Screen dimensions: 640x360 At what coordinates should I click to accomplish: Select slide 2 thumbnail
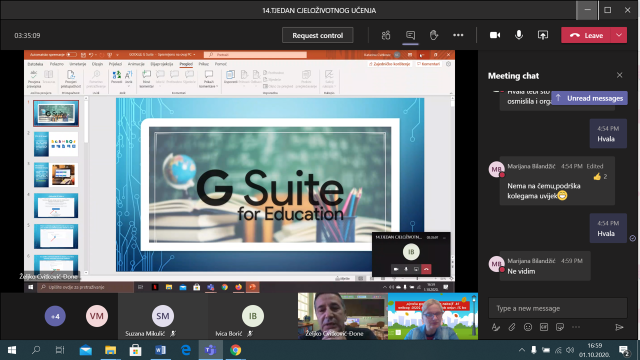point(56,144)
